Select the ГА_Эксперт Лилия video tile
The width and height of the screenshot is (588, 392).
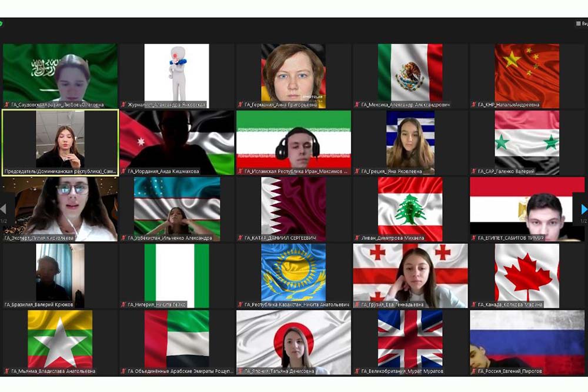pos(60,209)
